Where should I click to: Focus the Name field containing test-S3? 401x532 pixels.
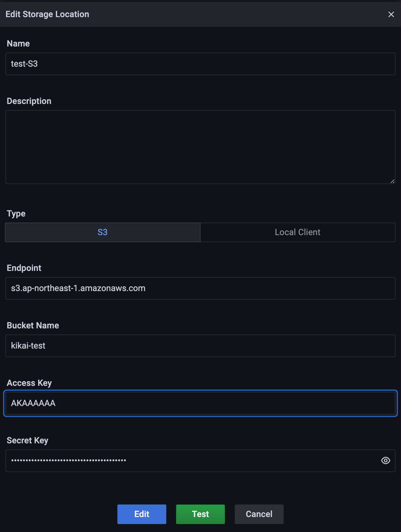pos(200,64)
